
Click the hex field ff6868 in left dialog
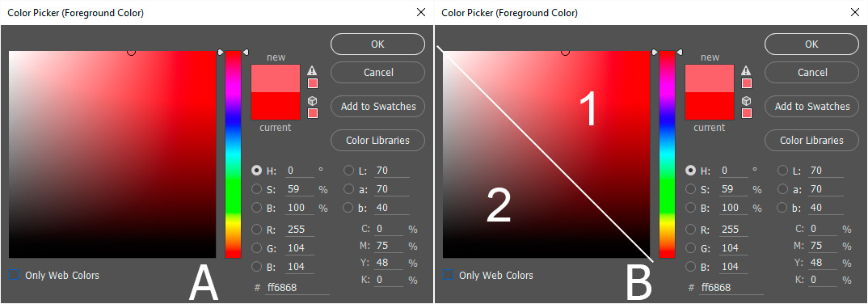pyautogui.click(x=297, y=288)
